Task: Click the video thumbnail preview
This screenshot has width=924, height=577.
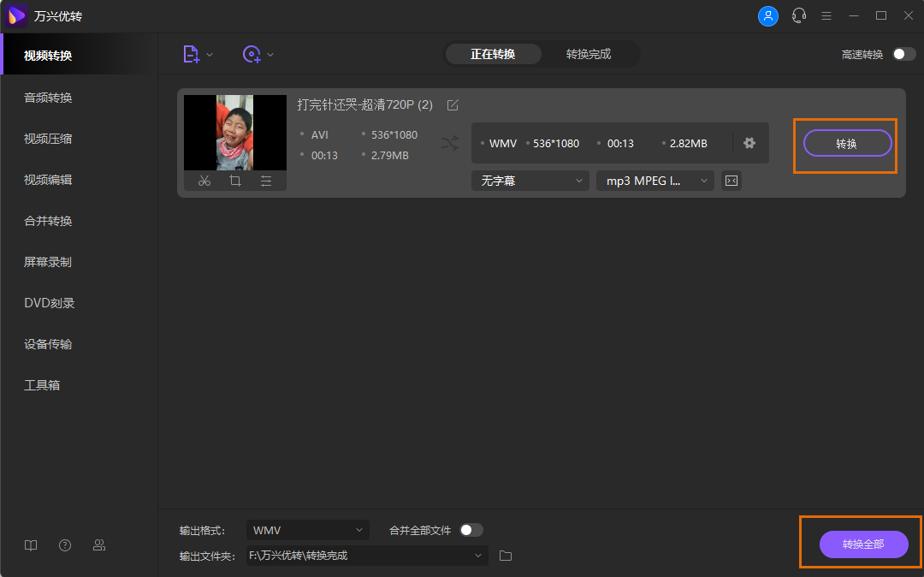Action: (234, 133)
